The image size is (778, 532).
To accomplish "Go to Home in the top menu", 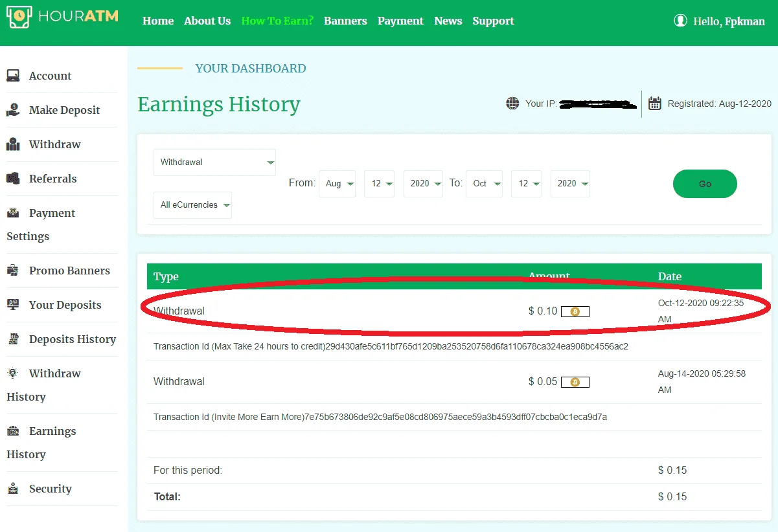I will [x=158, y=21].
